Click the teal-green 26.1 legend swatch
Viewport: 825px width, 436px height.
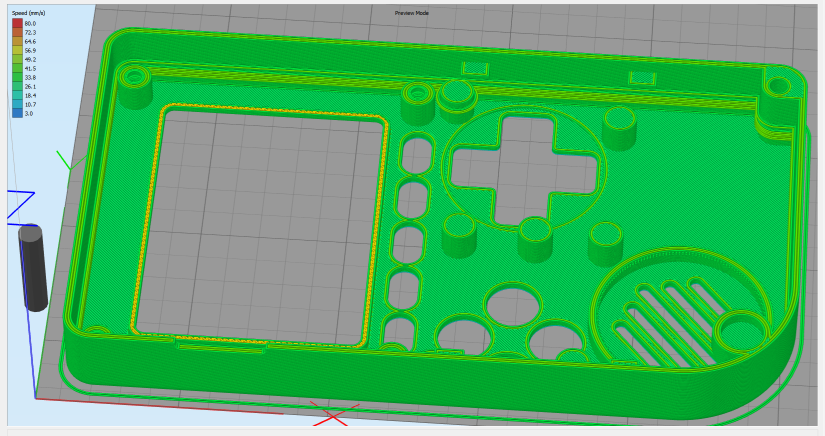coord(17,86)
